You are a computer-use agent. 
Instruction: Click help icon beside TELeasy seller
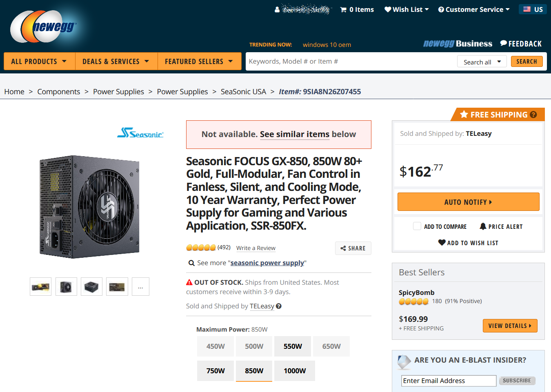(x=279, y=306)
